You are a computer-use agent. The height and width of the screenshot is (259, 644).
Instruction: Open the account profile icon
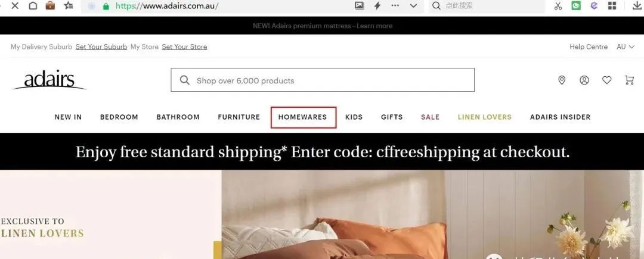(584, 80)
